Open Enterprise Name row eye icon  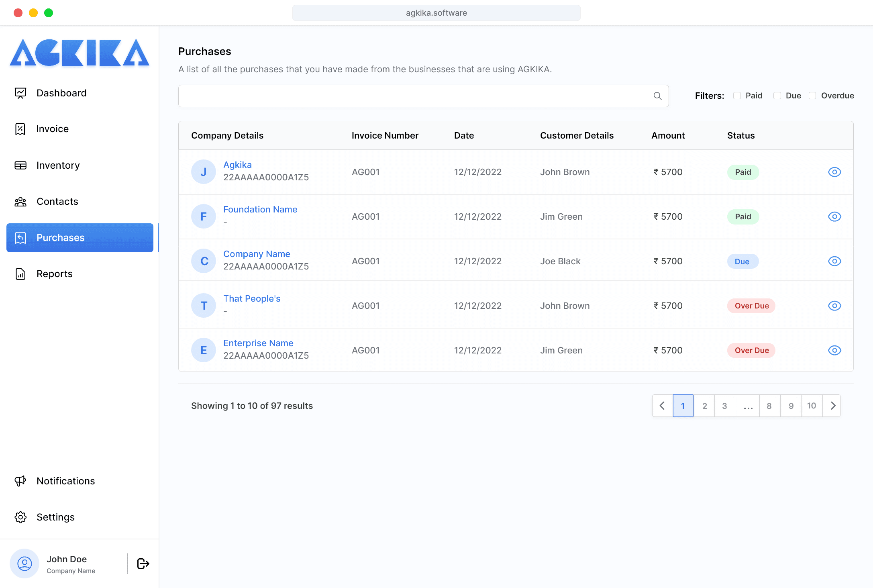(834, 350)
